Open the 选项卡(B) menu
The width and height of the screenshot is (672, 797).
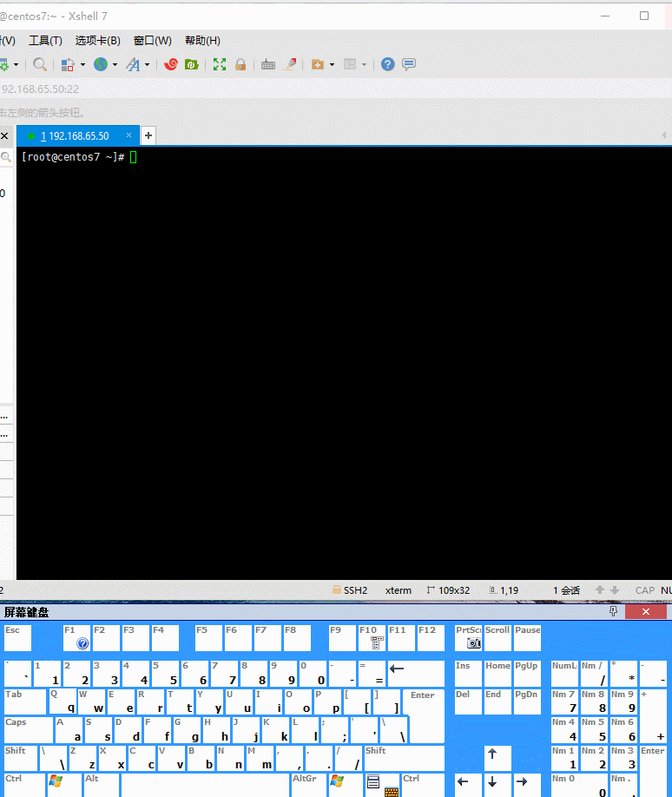click(97, 41)
